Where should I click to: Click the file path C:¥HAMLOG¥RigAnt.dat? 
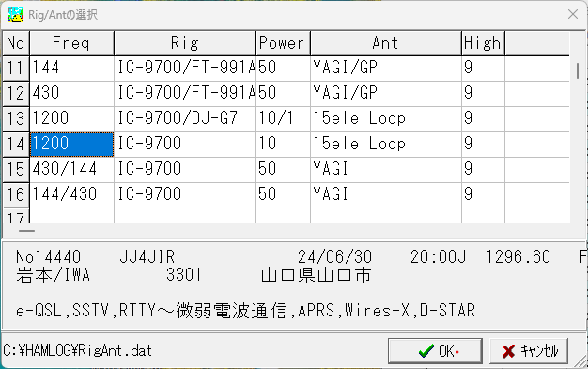(x=77, y=350)
